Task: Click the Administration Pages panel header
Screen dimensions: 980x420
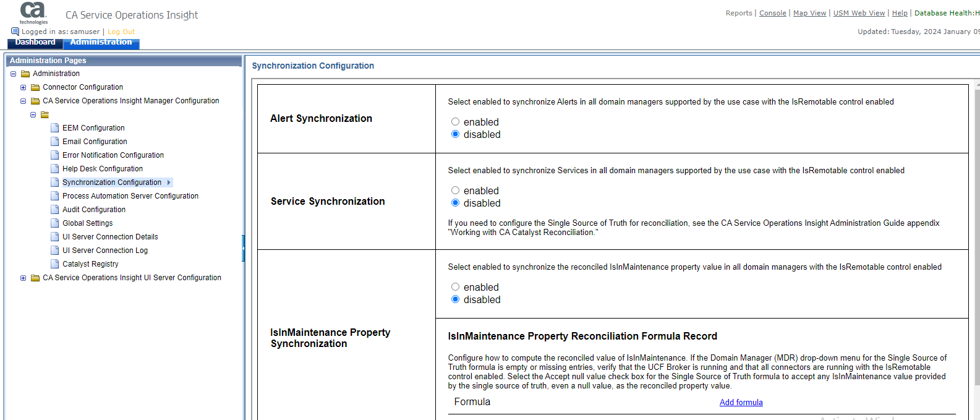Action: click(124, 61)
